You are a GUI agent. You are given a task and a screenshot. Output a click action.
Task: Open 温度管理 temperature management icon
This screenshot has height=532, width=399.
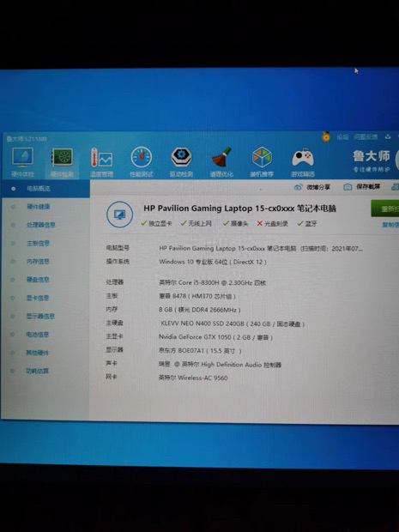tap(101, 162)
